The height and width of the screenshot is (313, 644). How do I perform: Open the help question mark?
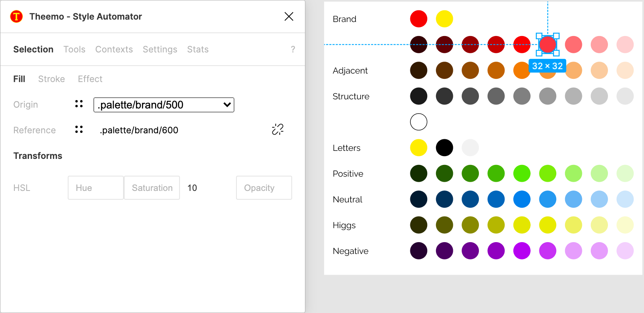(x=293, y=49)
